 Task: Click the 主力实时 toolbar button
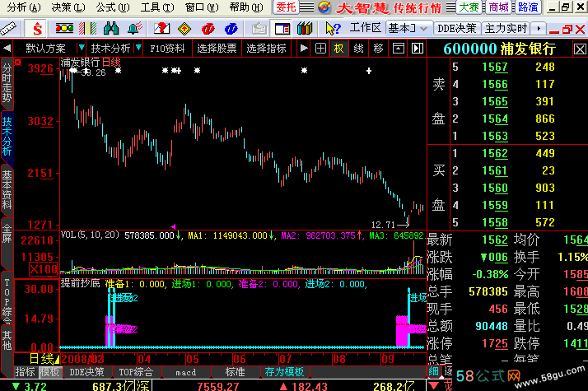tap(506, 28)
